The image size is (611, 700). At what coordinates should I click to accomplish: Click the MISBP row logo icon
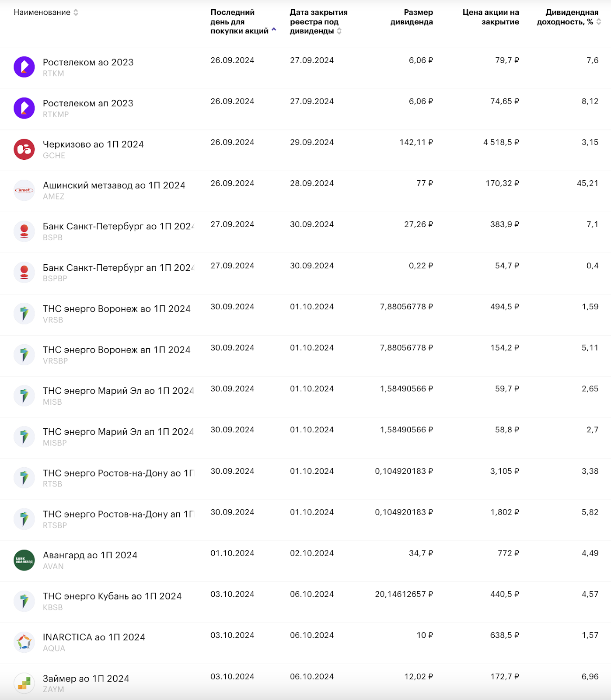click(x=24, y=437)
